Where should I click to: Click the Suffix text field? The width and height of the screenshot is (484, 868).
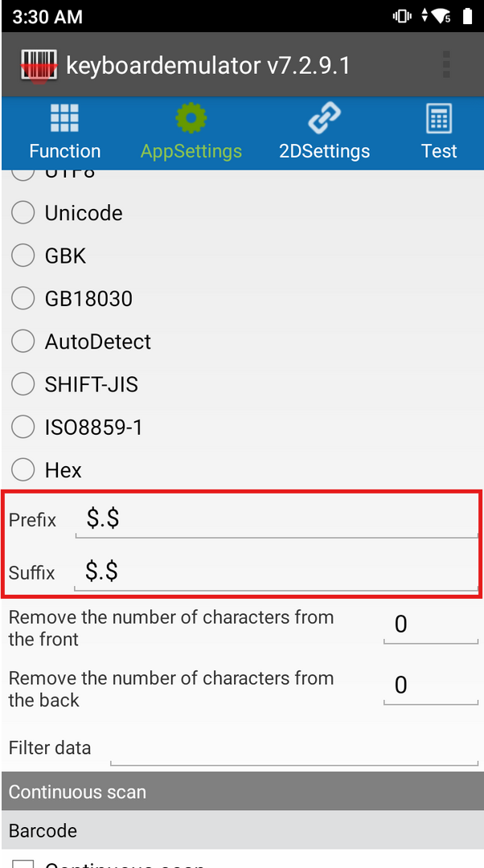click(x=277, y=572)
